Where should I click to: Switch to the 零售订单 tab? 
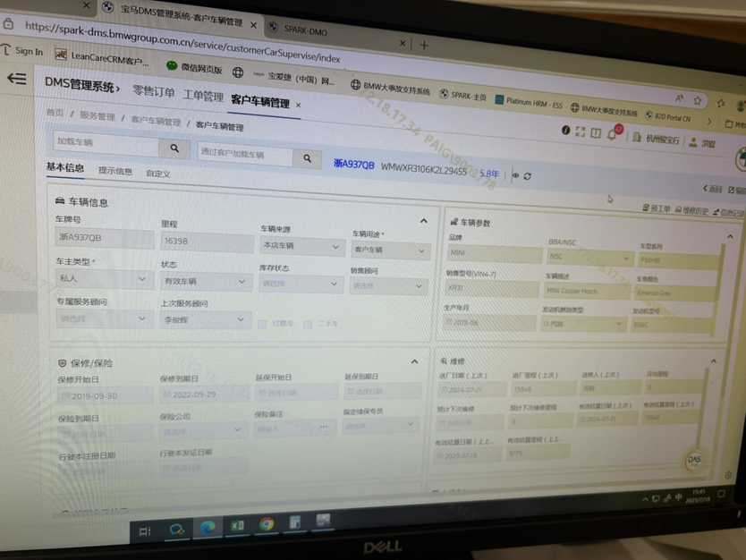[153, 91]
